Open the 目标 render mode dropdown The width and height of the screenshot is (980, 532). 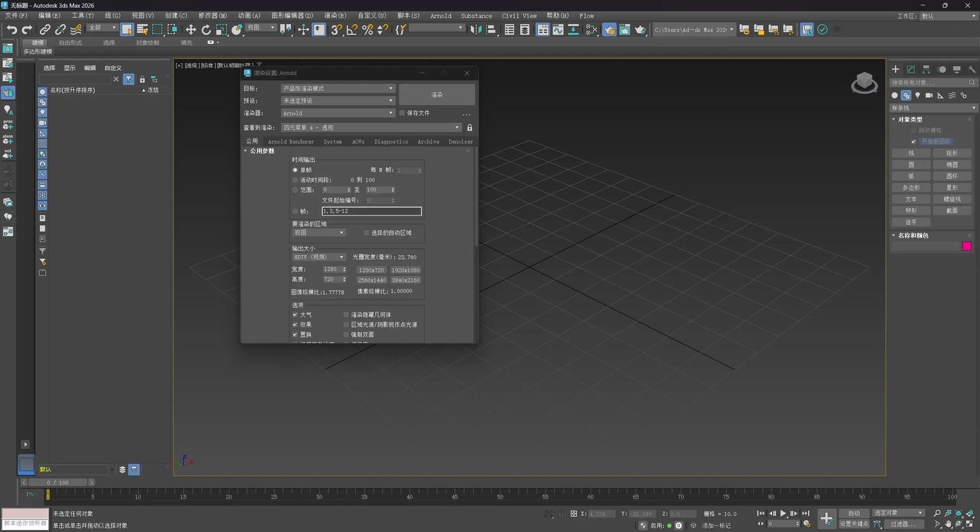click(338, 88)
